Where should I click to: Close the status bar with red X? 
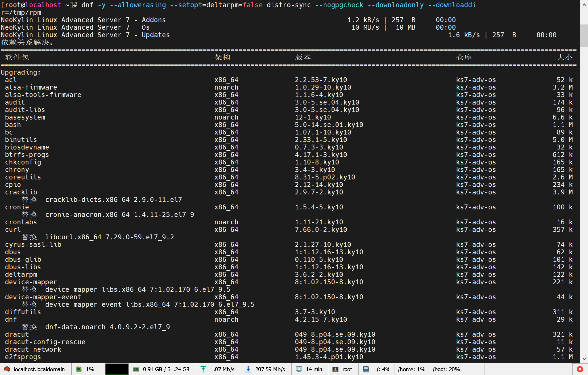click(x=580, y=369)
